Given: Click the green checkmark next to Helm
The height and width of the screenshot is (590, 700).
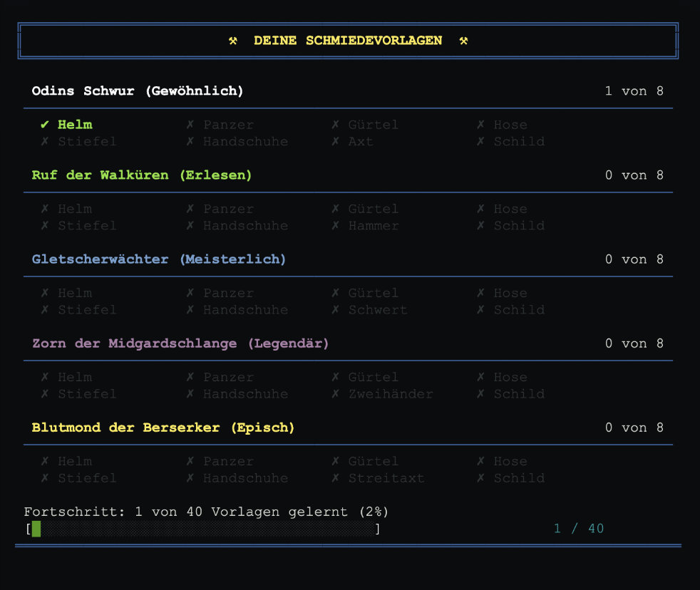Looking at the screenshot, I should pos(45,125).
